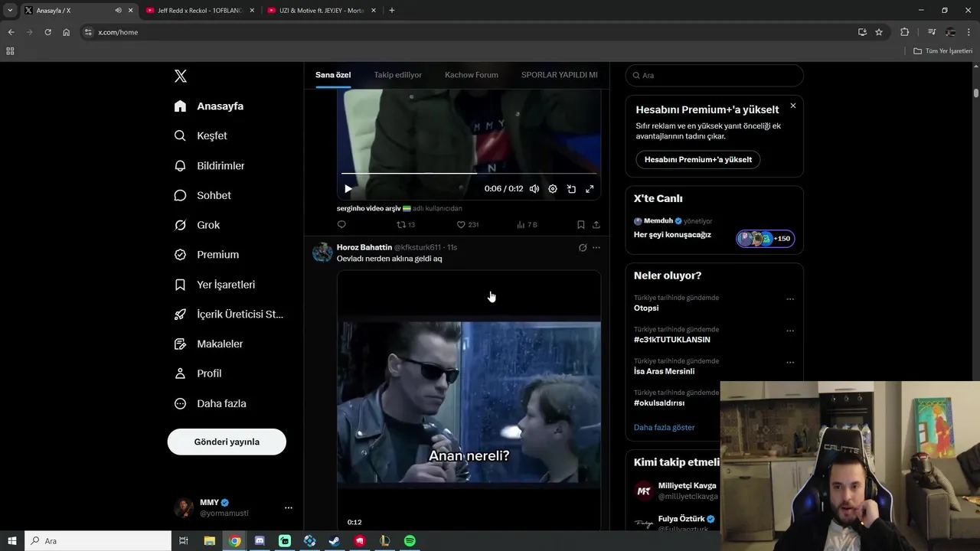Open Makaleler articles
This screenshot has width=980, height=551.
click(x=209, y=344)
